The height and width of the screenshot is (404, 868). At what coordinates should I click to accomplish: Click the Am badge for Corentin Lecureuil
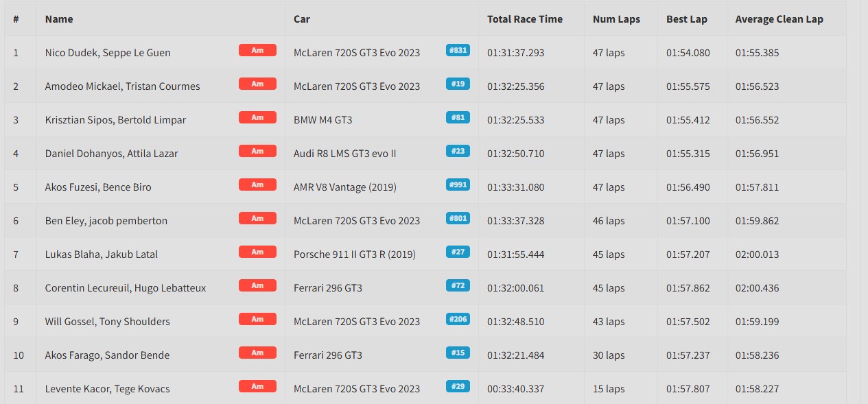click(x=257, y=285)
